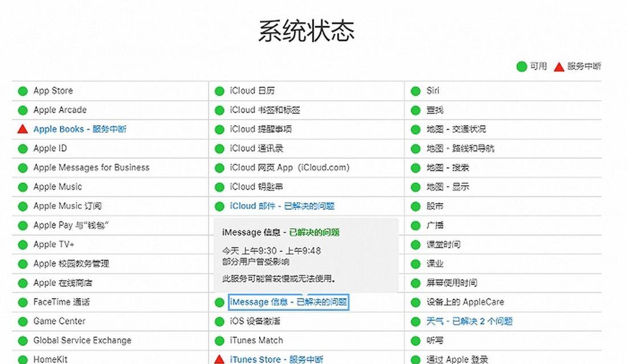Click the status dot for Global Service Exchange

click(x=23, y=341)
